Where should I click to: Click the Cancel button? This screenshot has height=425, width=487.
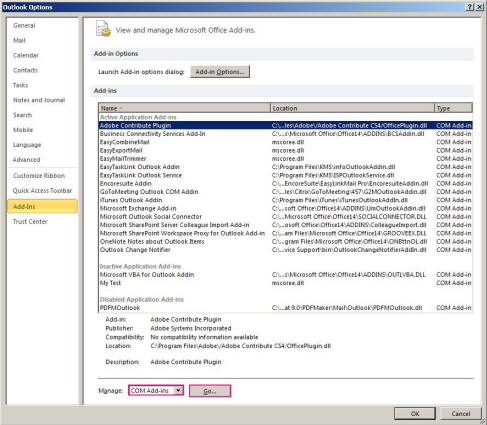click(461, 414)
